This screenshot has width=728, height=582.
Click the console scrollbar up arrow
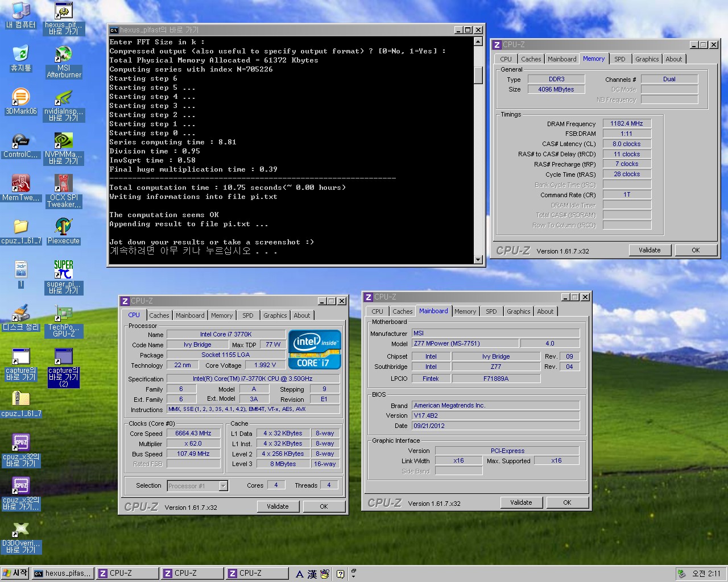click(478, 42)
